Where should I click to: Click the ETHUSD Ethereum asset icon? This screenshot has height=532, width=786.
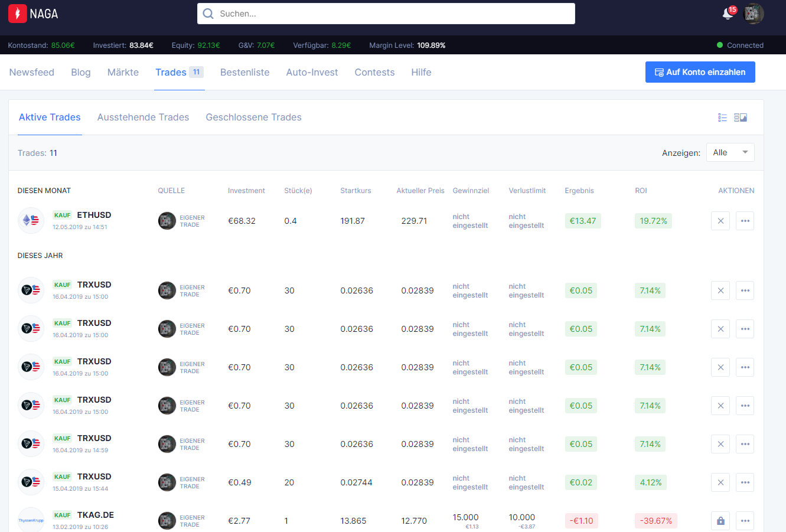[x=31, y=221]
